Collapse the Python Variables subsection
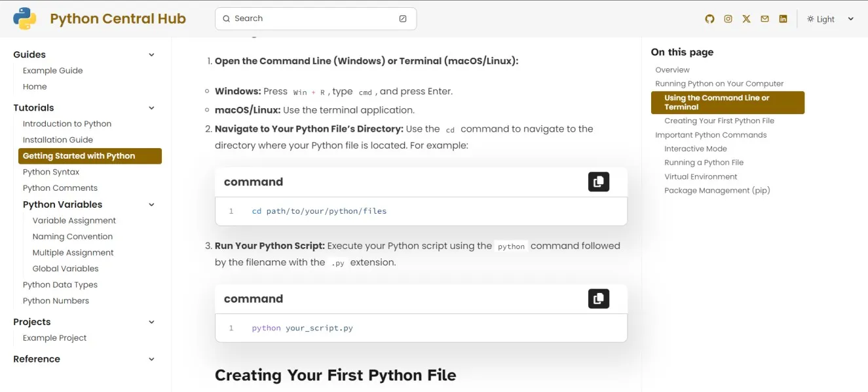 [151, 205]
